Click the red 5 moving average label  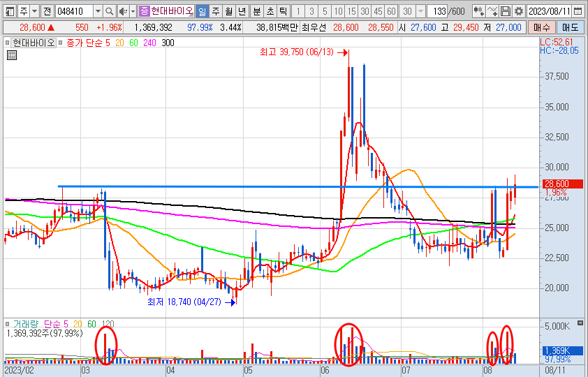pyautogui.click(x=108, y=43)
